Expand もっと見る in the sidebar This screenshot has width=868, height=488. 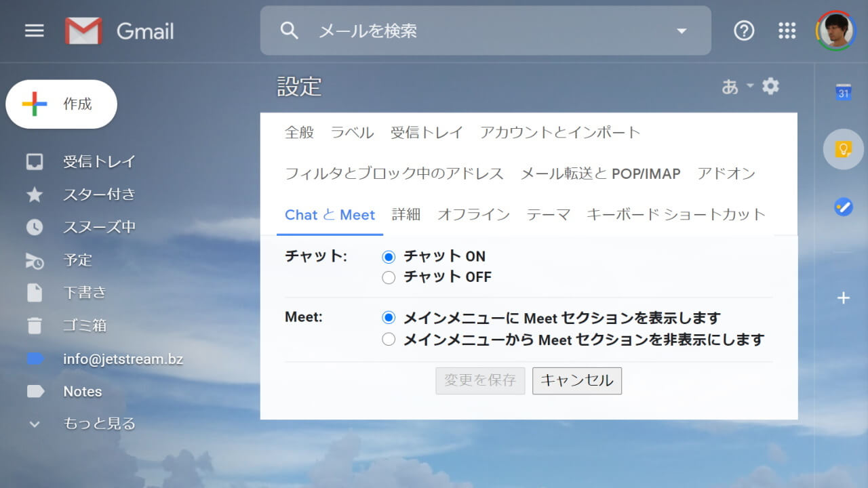pos(99,424)
